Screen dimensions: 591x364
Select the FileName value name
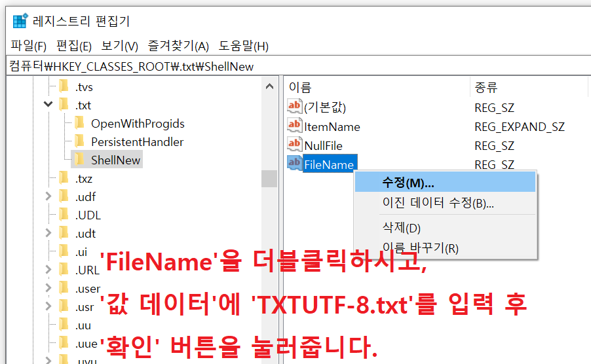coord(329,164)
